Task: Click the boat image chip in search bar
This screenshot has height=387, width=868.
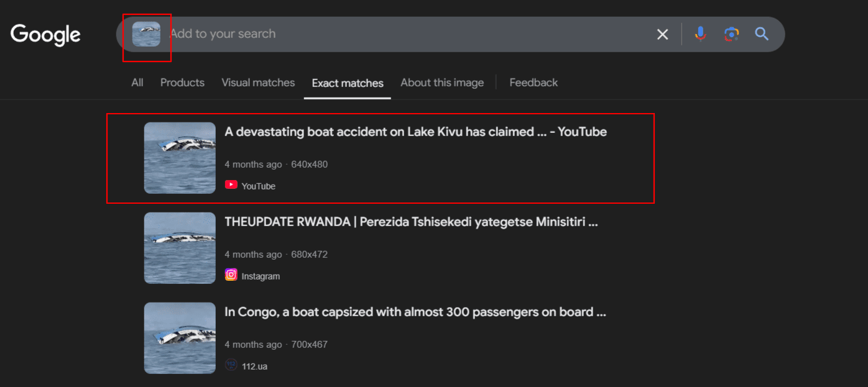Action: (146, 34)
